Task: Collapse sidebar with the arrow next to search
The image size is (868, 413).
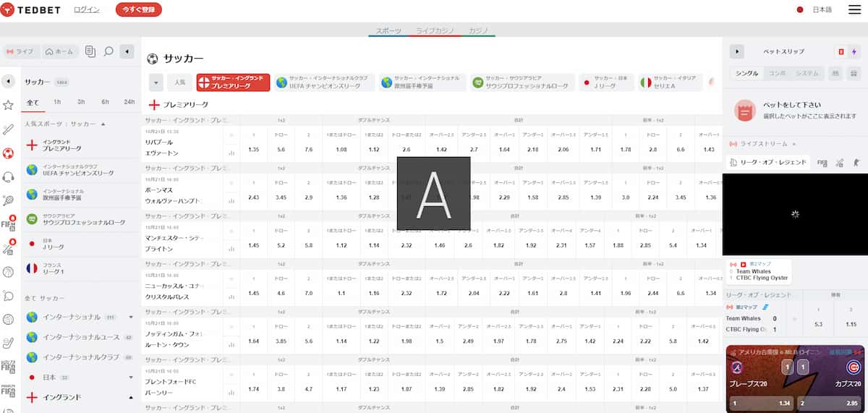Action: click(x=127, y=51)
